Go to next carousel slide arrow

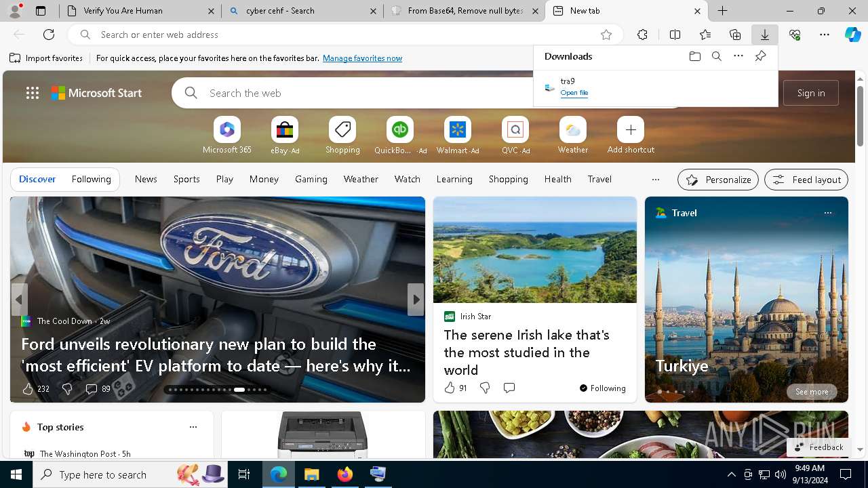coord(416,299)
